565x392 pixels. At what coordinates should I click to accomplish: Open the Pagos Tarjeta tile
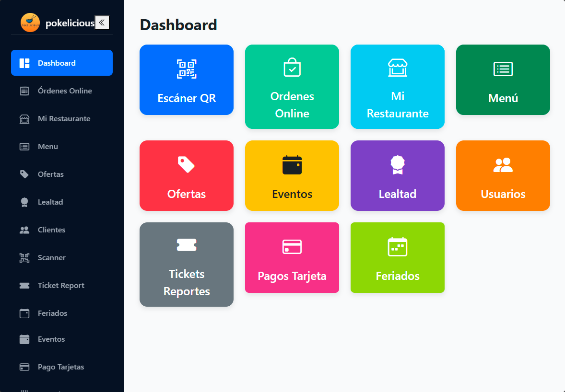(x=292, y=257)
